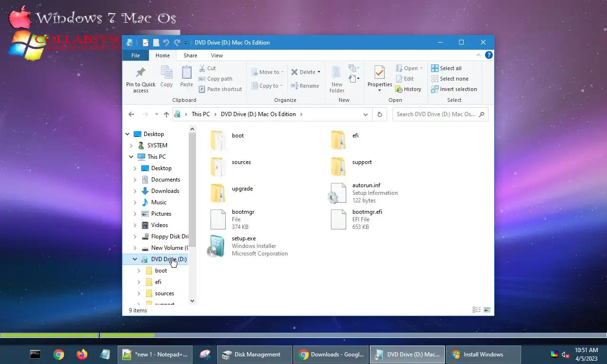607x364 pixels.
Task: Switch to Details view icon
Action: pos(477,310)
